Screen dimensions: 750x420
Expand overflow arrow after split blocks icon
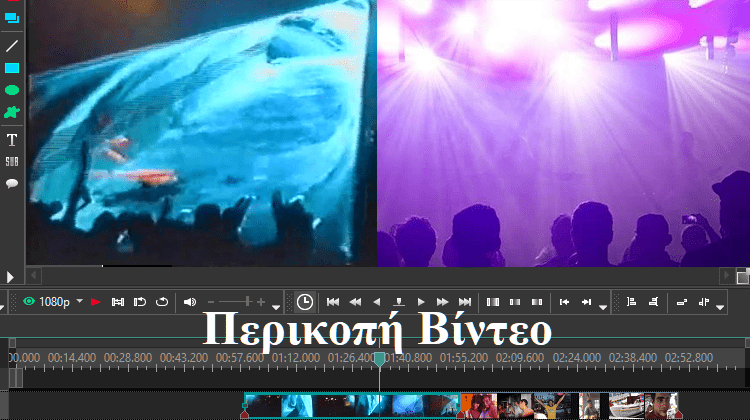720,307
